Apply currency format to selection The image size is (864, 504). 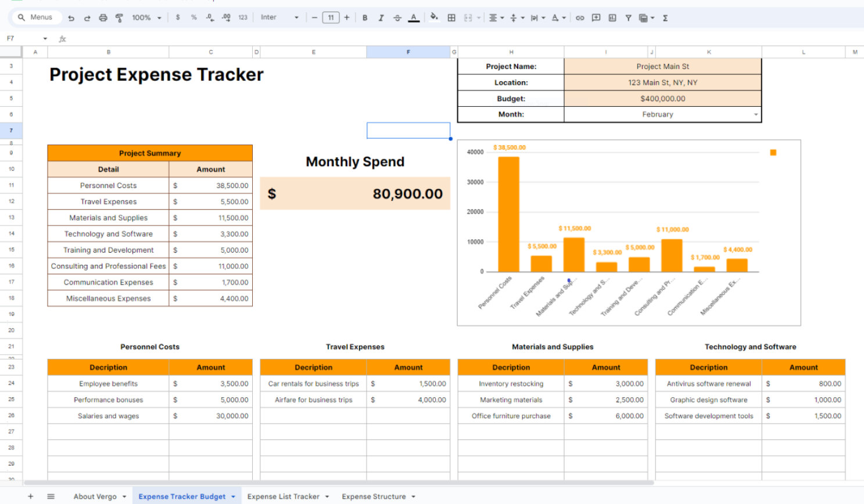pos(178,17)
